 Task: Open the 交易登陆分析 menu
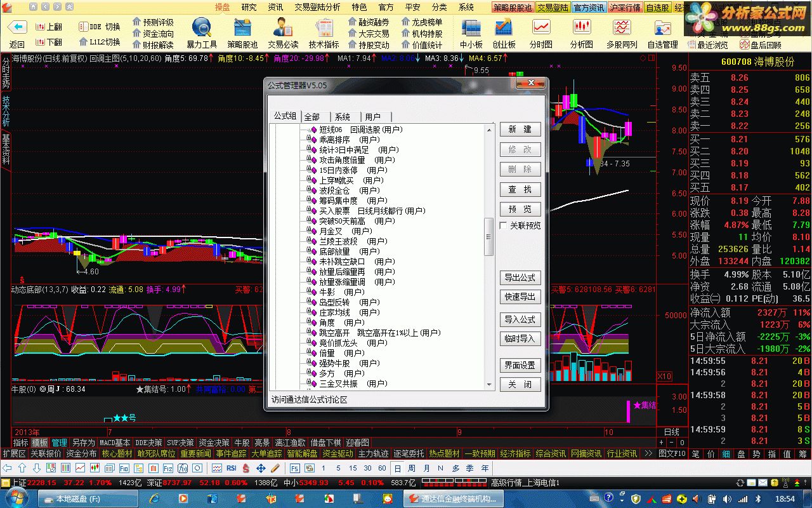pyautogui.click(x=317, y=7)
